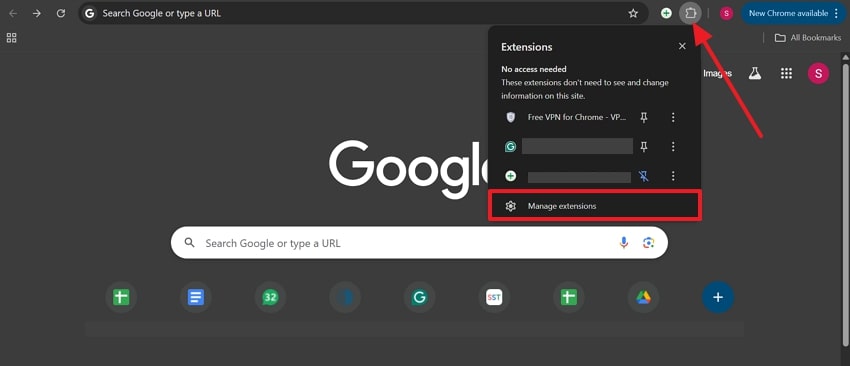This screenshot has width=850, height=366.
Task: Open the Images link on Google page
Action: (x=717, y=73)
